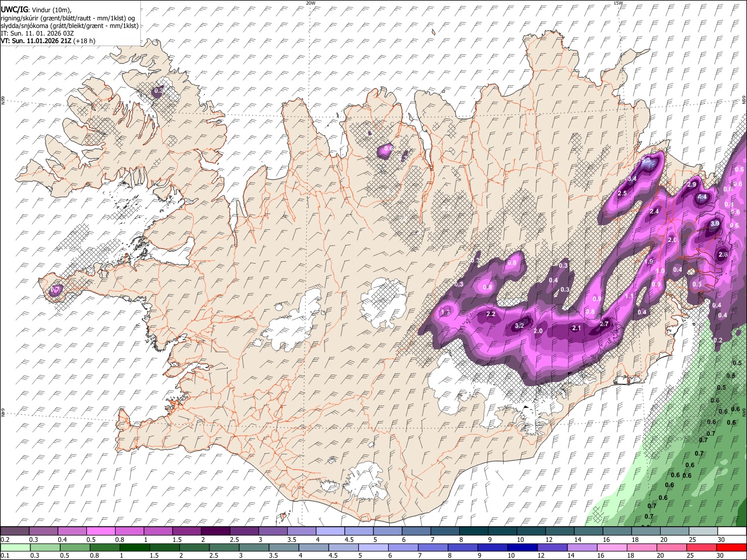Pick the darkest purple 2–2.5 snow swatch
Screen dimensions: 747x560
coord(215,531)
